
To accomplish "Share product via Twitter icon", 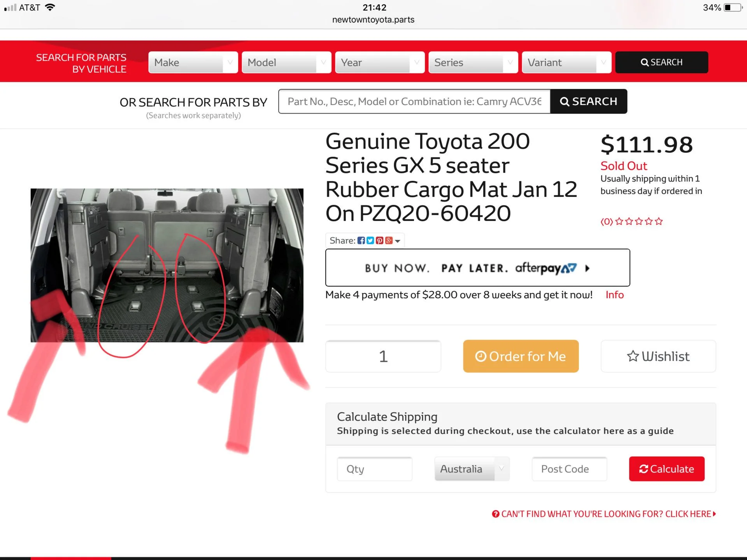I will point(370,240).
